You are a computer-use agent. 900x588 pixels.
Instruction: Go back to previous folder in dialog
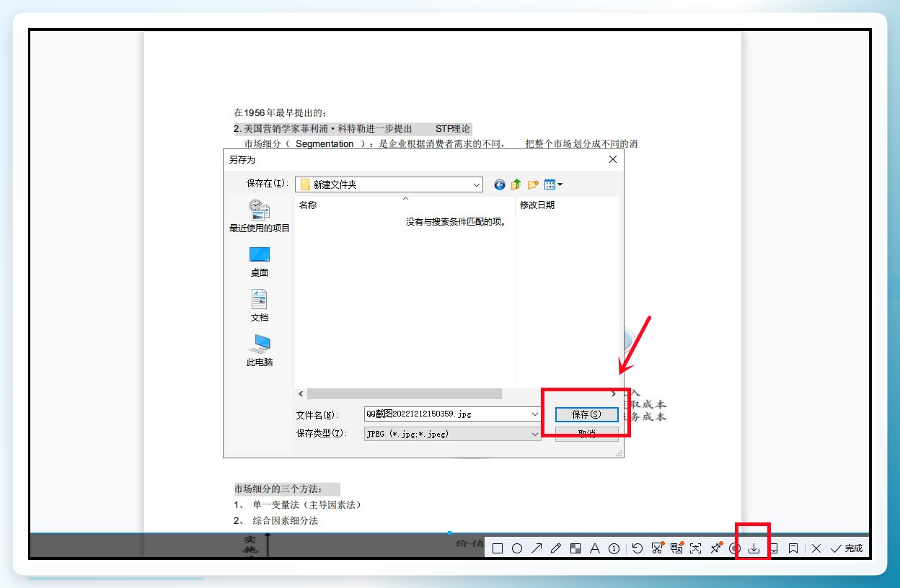tap(500, 184)
